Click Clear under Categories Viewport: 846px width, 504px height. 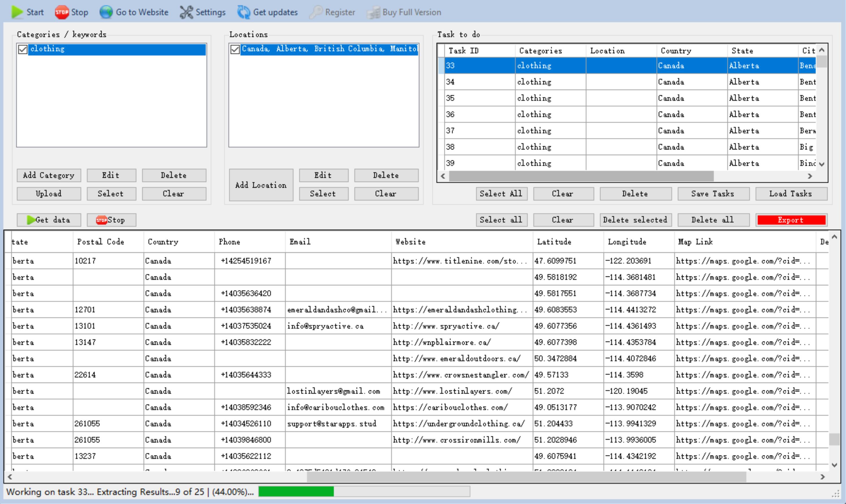point(174,194)
